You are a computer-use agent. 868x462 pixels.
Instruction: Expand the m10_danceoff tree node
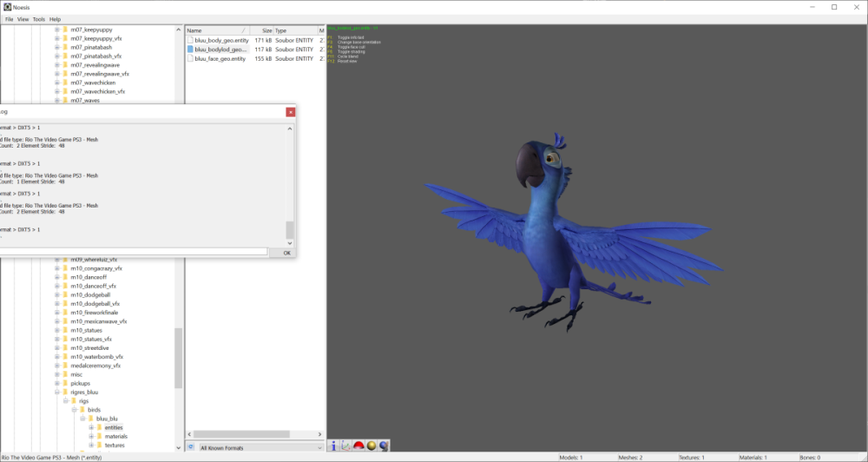coord(57,277)
